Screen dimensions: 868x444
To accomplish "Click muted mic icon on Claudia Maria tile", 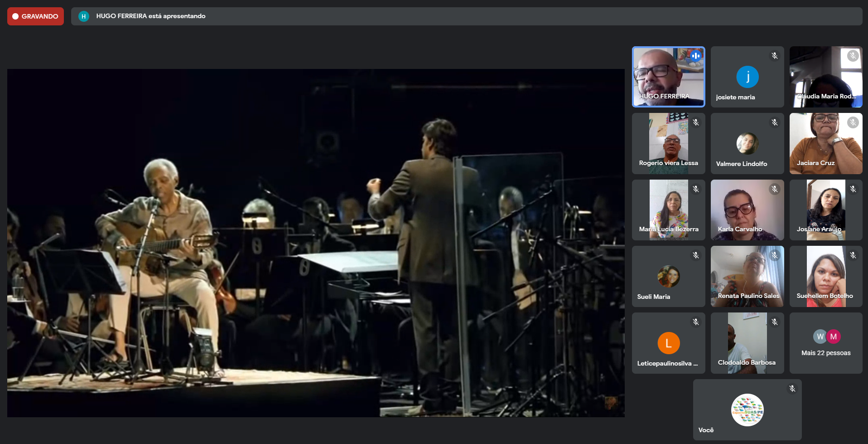I will tap(853, 56).
